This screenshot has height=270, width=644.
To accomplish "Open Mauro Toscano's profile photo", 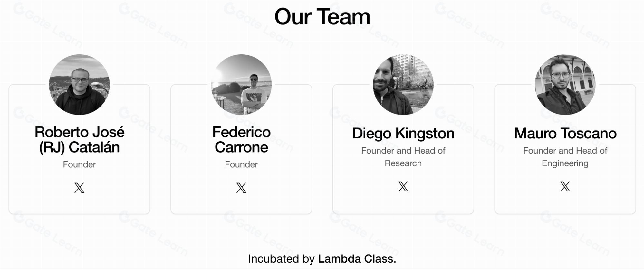I will click(x=565, y=85).
